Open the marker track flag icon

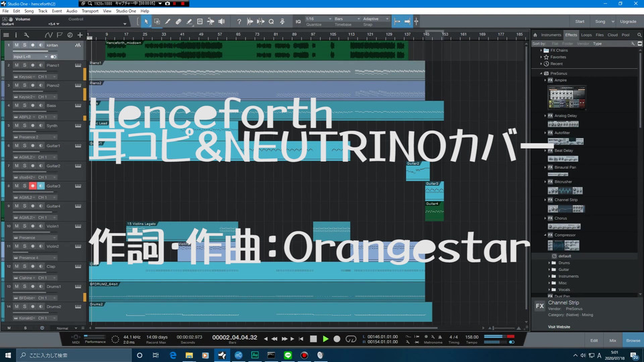[60, 35]
